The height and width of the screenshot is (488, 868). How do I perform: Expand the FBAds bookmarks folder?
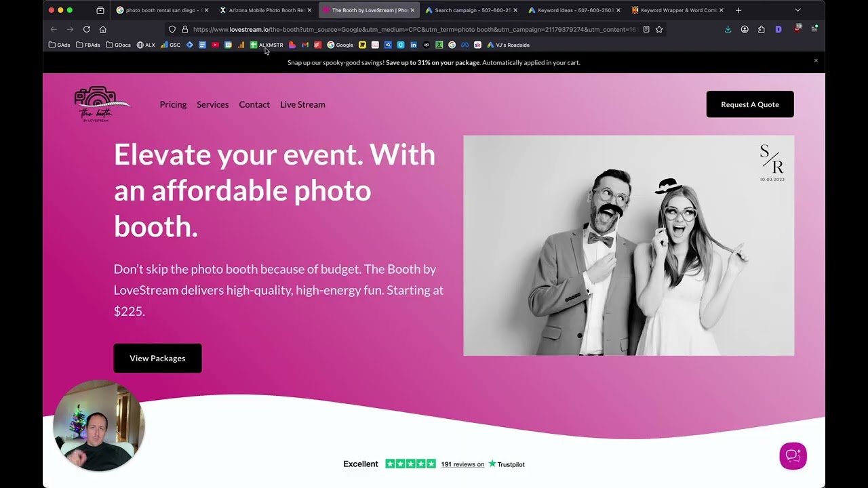88,45
